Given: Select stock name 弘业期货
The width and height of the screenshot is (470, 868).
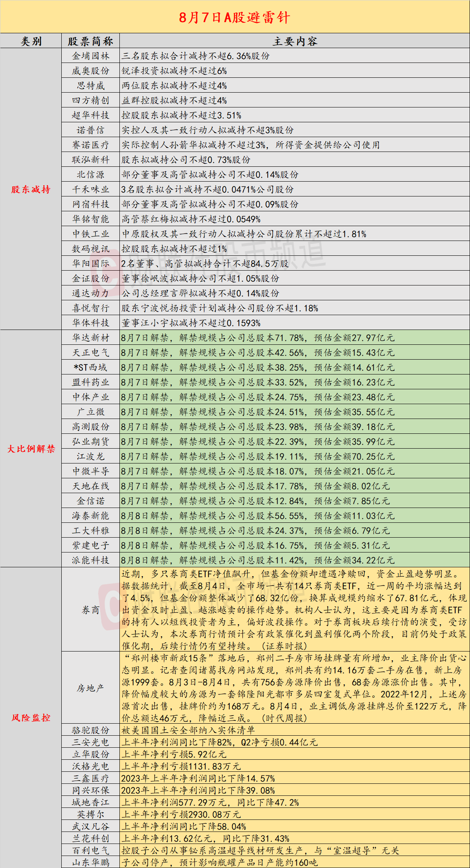Looking at the screenshot, I should point(91,441).
